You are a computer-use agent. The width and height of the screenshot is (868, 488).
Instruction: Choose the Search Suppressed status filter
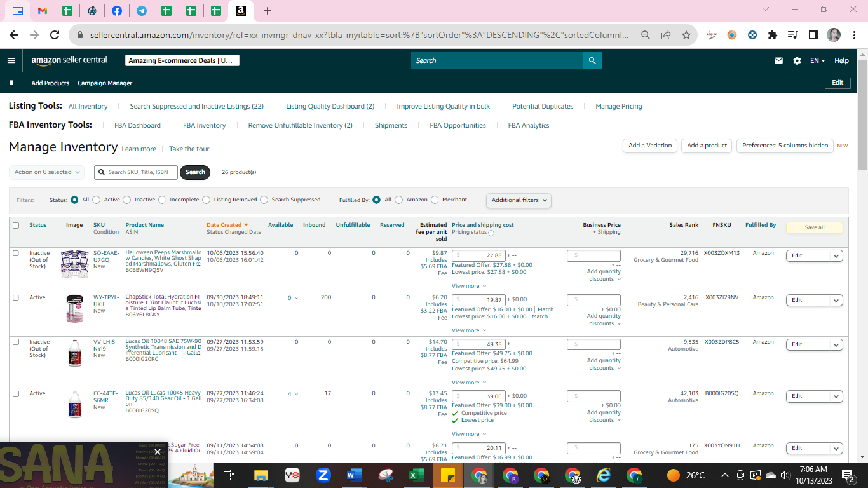(x=264, y=200)
